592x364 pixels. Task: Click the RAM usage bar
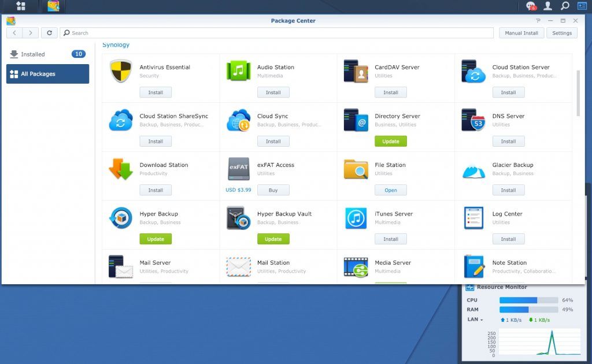(x=528, y=310)
